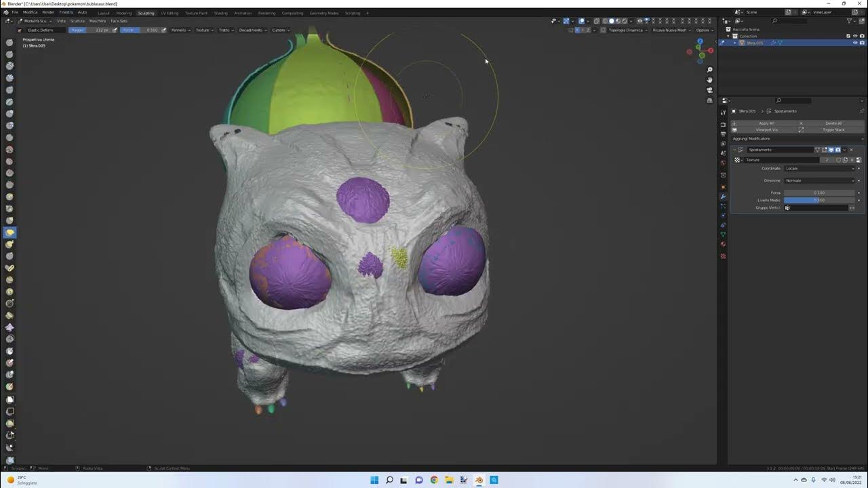Click the Forza 0.100 modifier strength slider
Image resolution: width=868 pixels, height=488 pixels.
point(819,192)
